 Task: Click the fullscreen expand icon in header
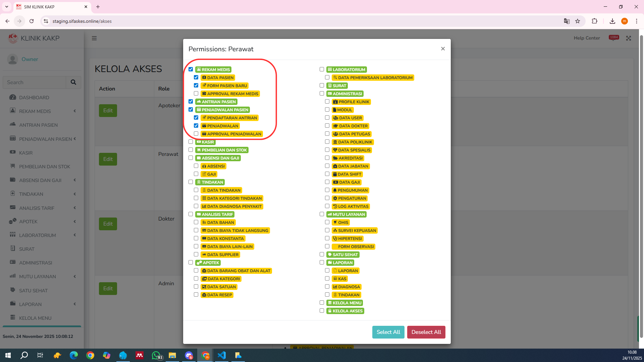[x=629, y=38]
